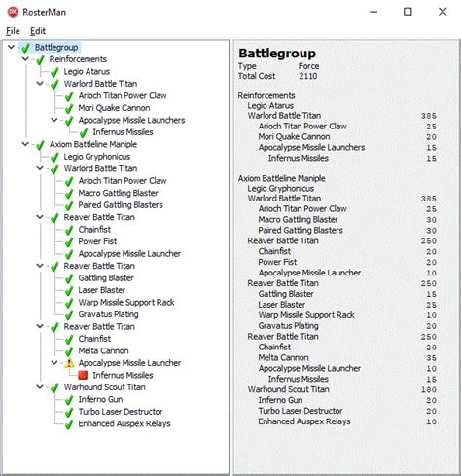Maximize the RosterMan window
The height and width of the screenshot is (476, 461).
click(x=408, y=12)
